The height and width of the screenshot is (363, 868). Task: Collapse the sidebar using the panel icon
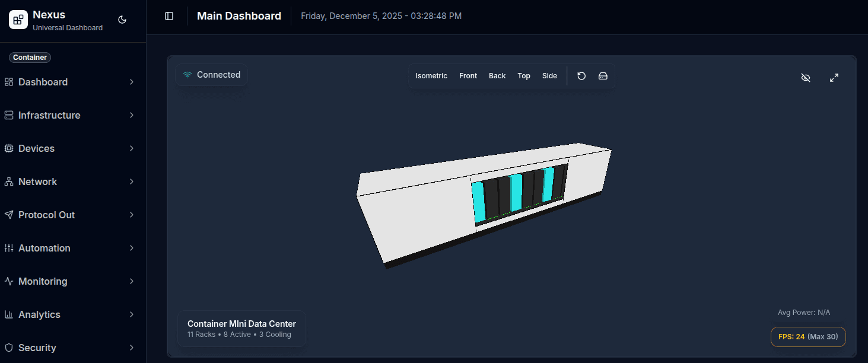(x=169, y=16)
